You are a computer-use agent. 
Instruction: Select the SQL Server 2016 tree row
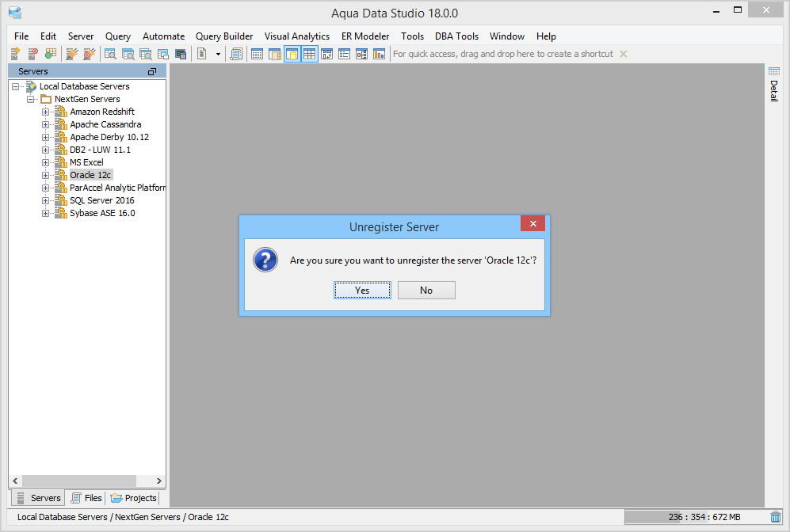pos(101,200)
